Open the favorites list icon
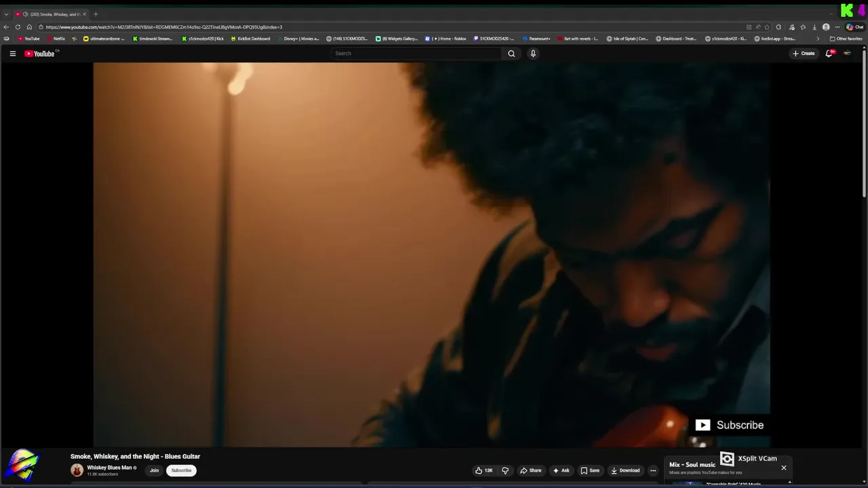 803,27
